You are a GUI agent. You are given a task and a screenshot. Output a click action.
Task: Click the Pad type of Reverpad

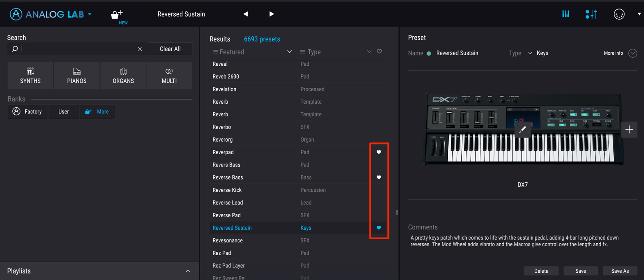(305, 152)
